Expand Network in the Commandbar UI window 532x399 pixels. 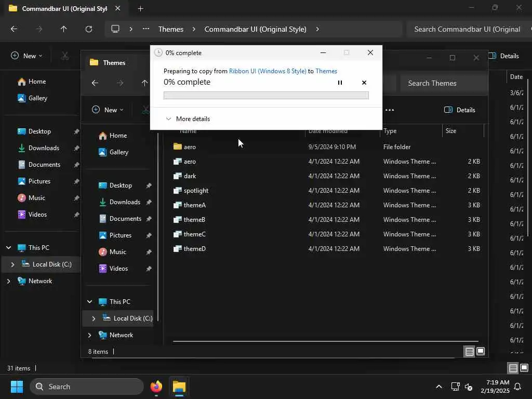click(x=9, y=281)
